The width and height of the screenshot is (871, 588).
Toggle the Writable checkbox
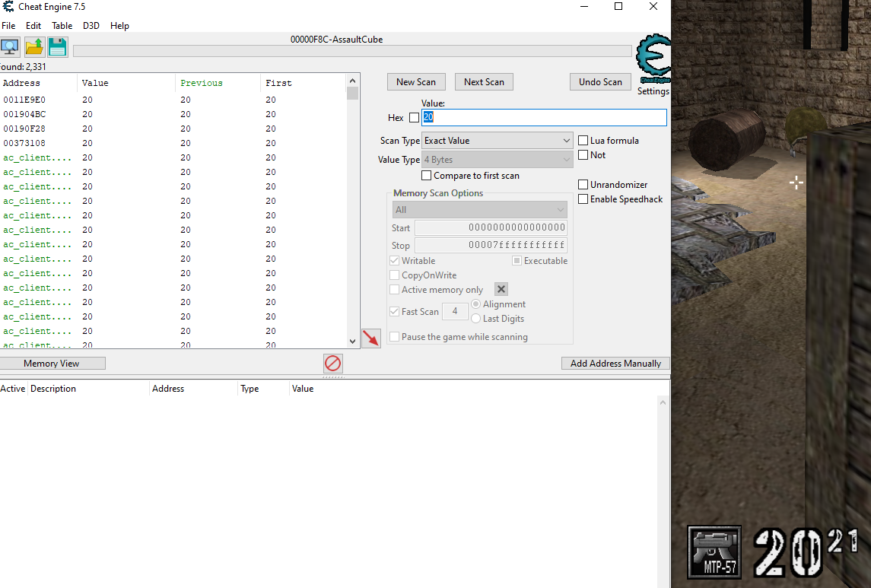pyautogui.click(x=394, y=260)
